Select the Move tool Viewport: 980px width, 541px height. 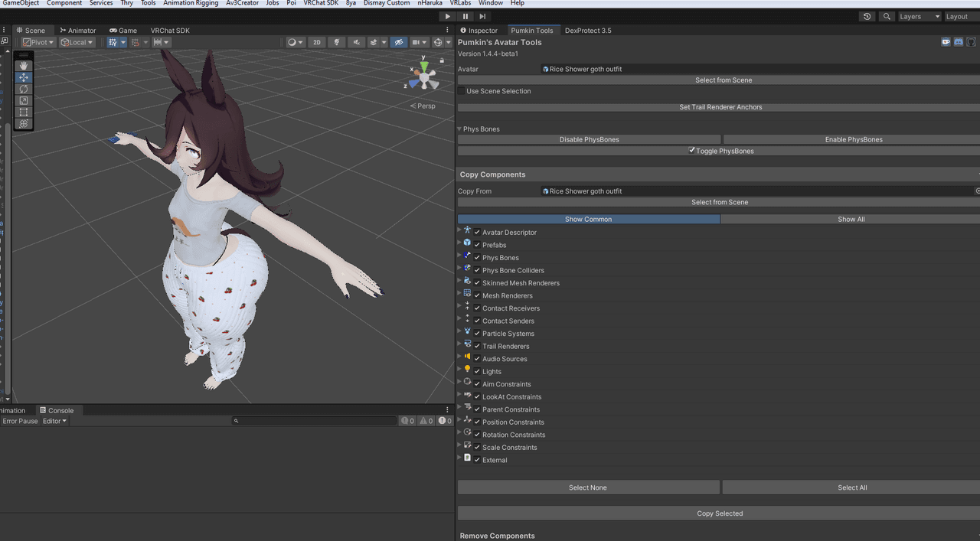click(x=24, y=77)
